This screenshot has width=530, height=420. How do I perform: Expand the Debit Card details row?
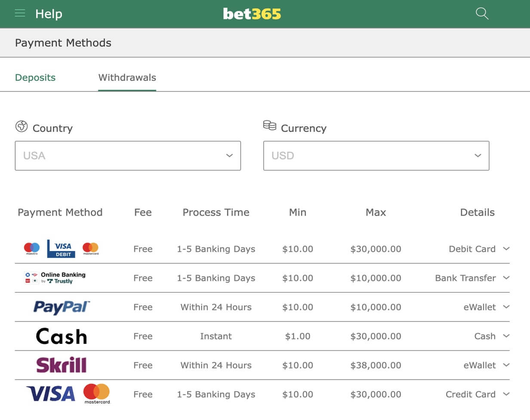click(262, 249)
